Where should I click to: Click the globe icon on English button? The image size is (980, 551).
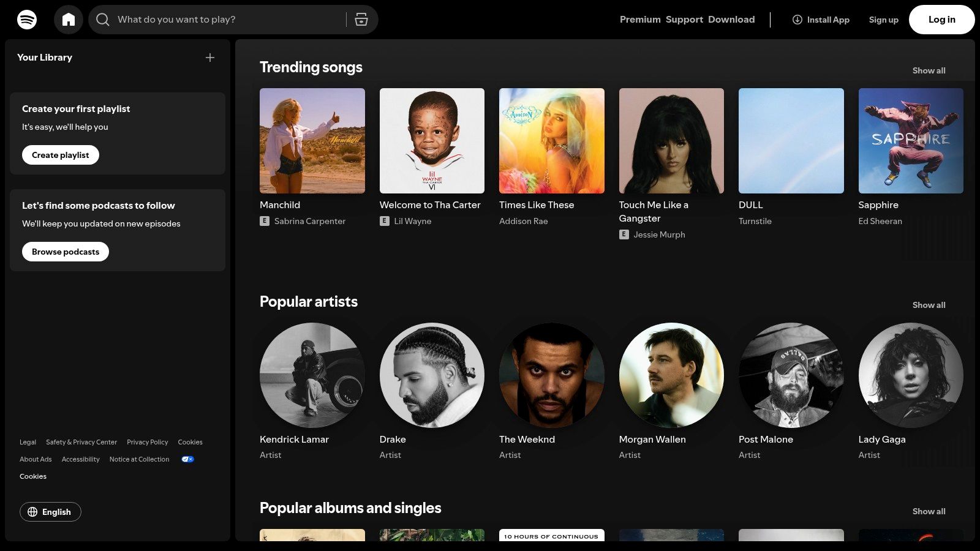click(32, 512)
